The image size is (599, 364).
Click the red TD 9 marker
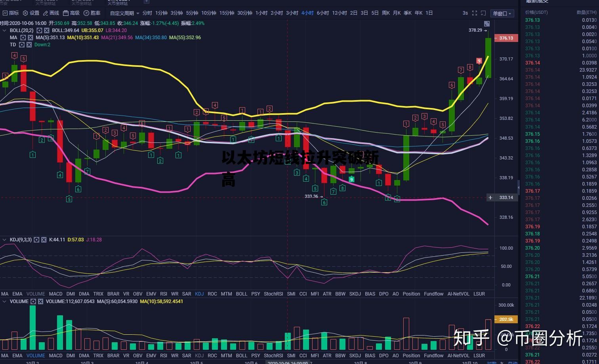(479, 61)
